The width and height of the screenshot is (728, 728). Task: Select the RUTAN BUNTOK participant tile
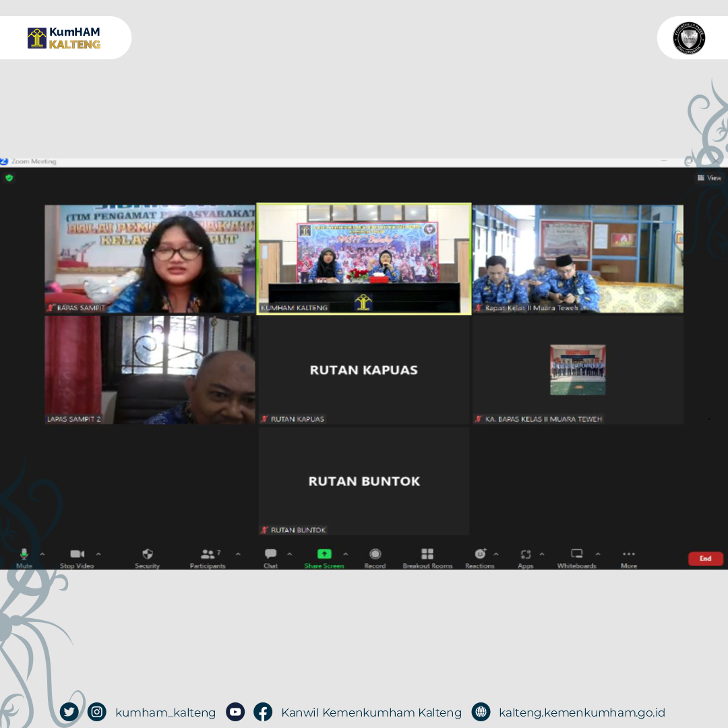click(x=364, y=481)
